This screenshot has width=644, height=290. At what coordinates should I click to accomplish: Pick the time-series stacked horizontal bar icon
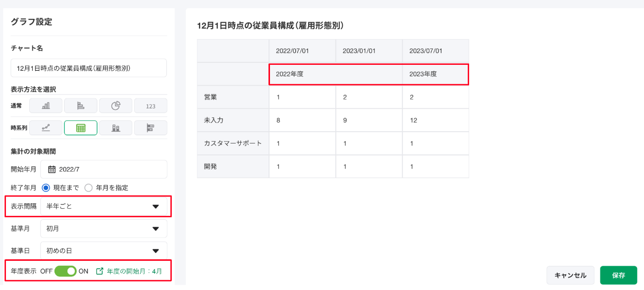tap(151, 128)
